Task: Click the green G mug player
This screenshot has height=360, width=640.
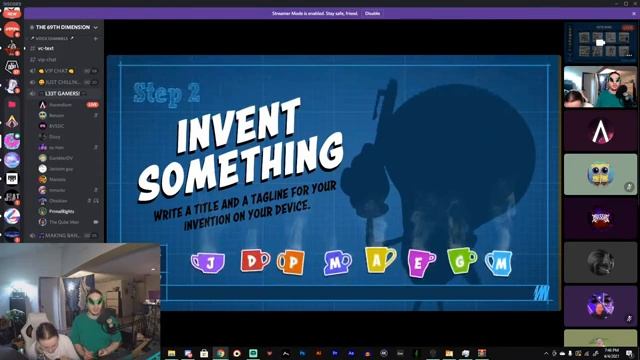Action: point(462,260)
